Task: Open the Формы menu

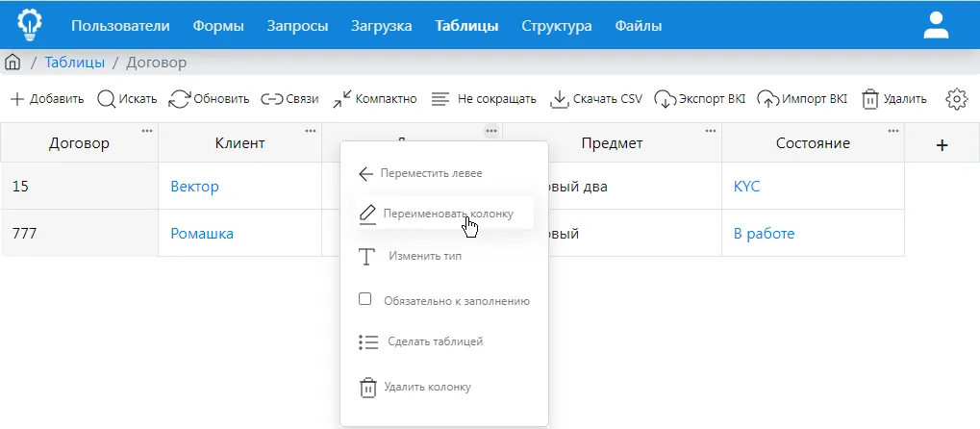Action: [x=218, y=26]
